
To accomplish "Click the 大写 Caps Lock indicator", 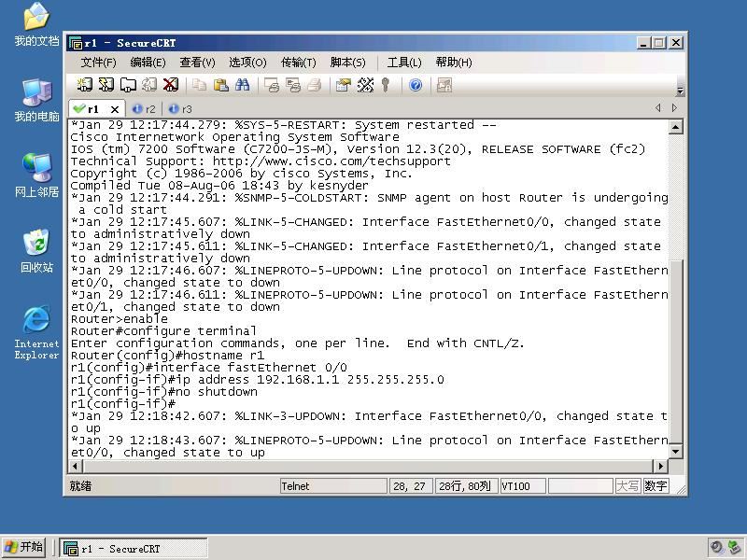I will pos(627,486).
